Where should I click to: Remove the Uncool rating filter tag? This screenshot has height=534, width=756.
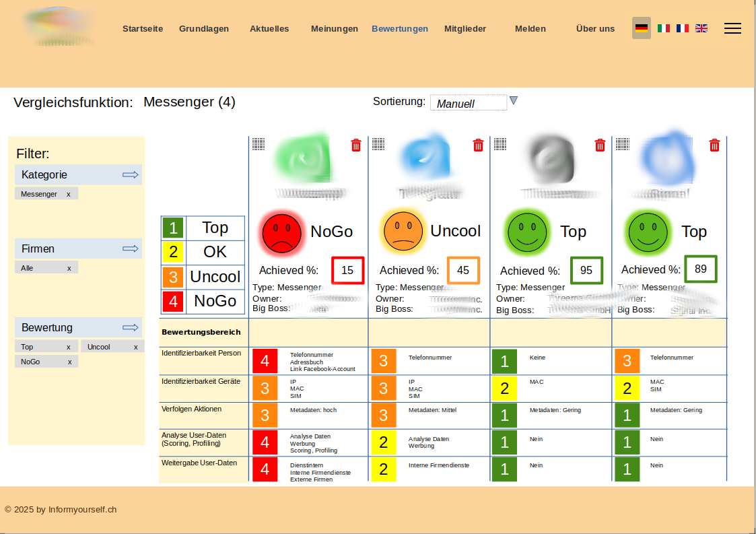(x=135, y=347)
